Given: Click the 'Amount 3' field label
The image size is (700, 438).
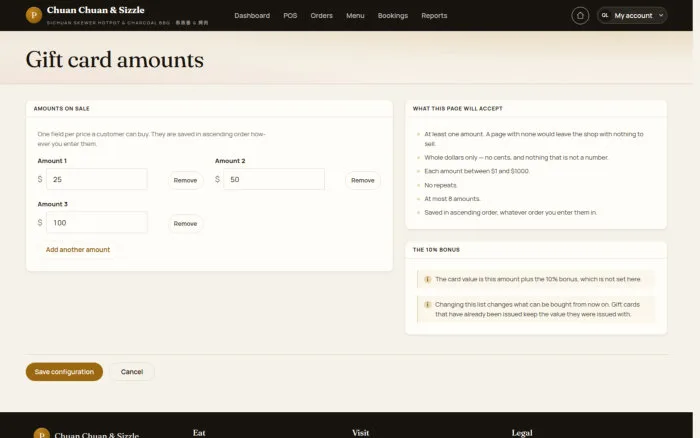Looking at the screenshot, I should pyautogui.click(x=53, y=204).
